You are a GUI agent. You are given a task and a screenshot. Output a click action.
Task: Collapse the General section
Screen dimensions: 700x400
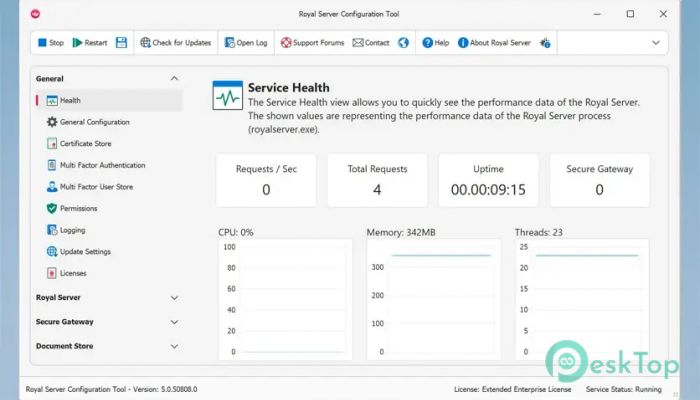click(175, 79)
